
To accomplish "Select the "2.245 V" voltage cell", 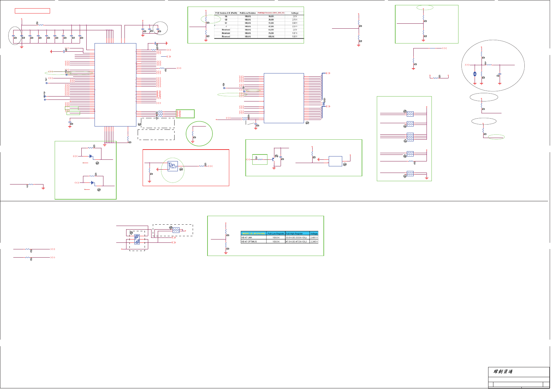I will pos(314,241).
